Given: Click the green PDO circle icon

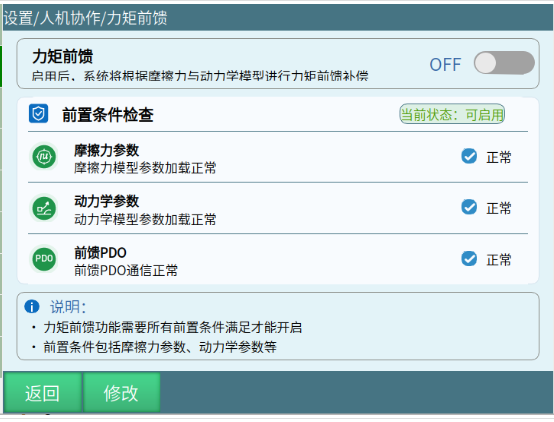Looking at the screenshot, I should (44, 259).
